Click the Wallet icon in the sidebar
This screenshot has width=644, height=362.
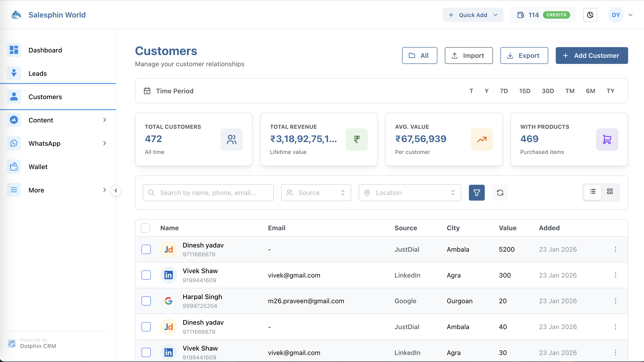[14, 167]
